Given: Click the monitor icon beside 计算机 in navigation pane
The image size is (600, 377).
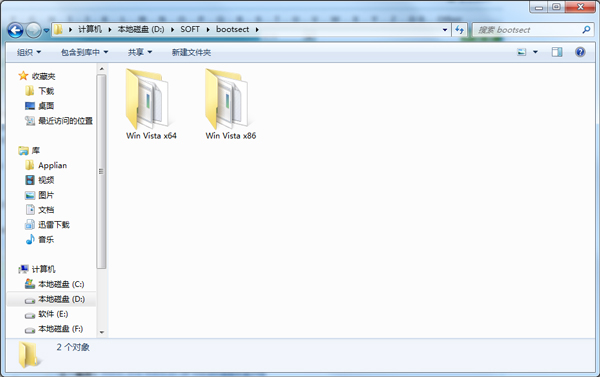Looking at the screenshot, I should pyautogui.click(x=23, y=269).
